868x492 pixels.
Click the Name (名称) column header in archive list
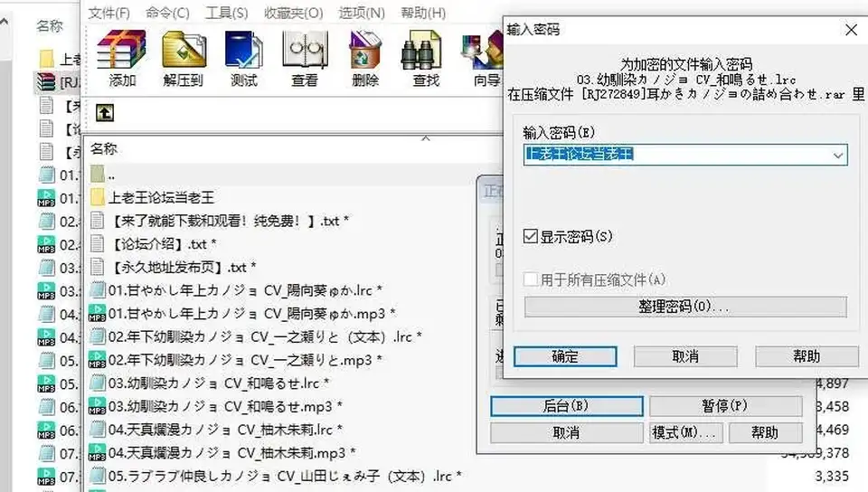coord(103,148)
